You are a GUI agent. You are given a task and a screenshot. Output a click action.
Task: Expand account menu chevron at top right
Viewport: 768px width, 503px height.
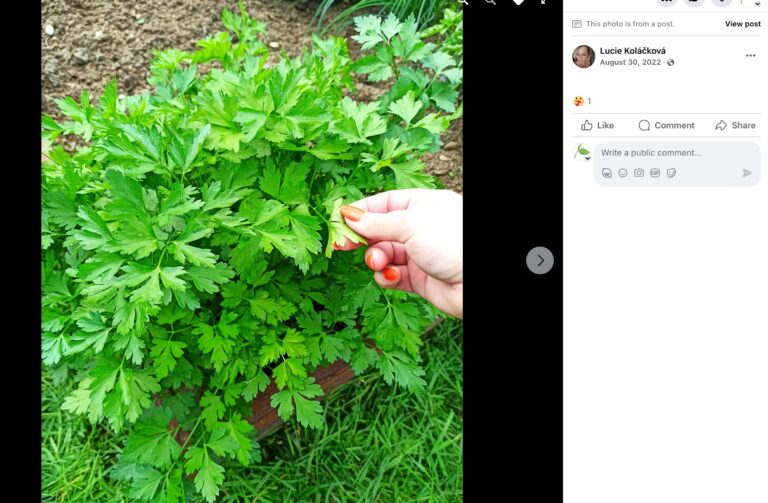[x=757, y=3]
